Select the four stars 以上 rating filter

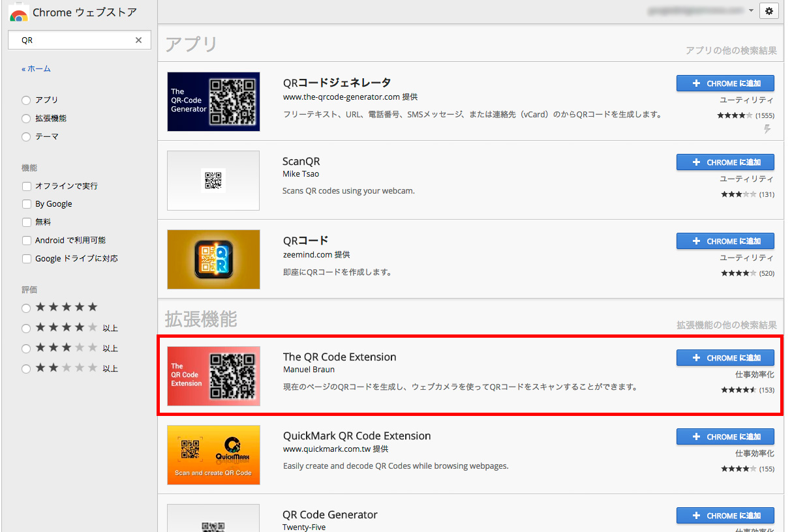26,328
